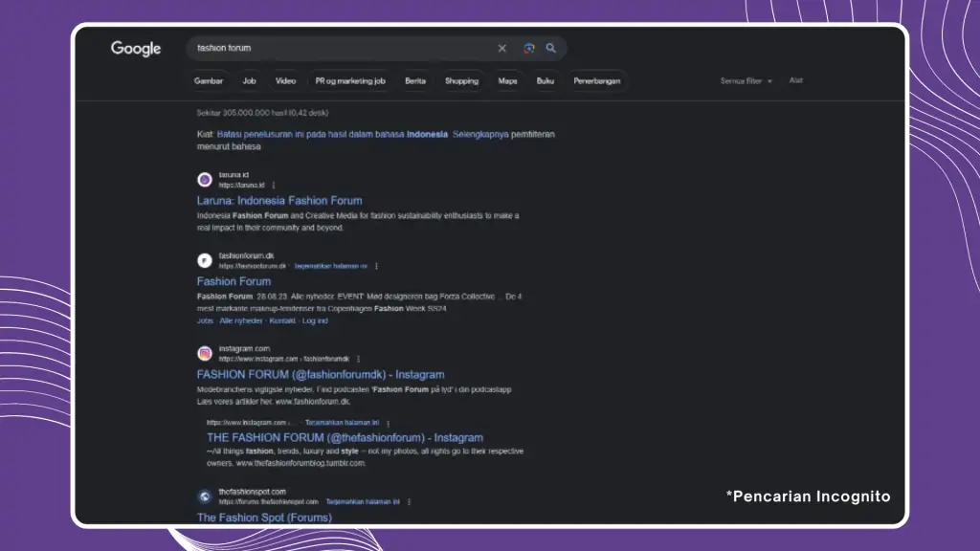
Task: Click the 'Jobs' sitelink
Action: [x=205, y=321]
